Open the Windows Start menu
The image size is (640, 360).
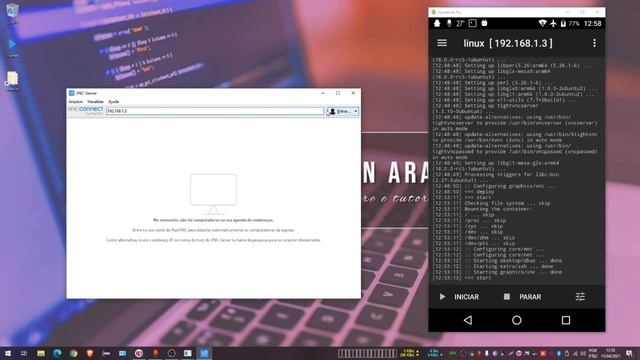[8, 353]
